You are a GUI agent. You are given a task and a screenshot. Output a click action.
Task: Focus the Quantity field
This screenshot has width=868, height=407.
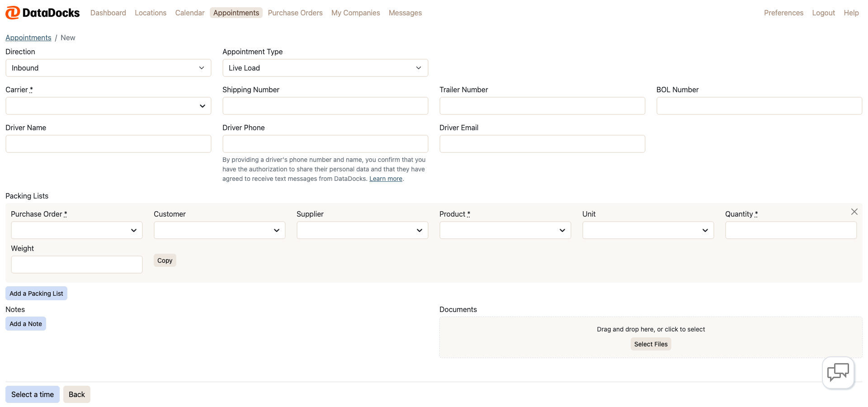click(x=791, y=230)
